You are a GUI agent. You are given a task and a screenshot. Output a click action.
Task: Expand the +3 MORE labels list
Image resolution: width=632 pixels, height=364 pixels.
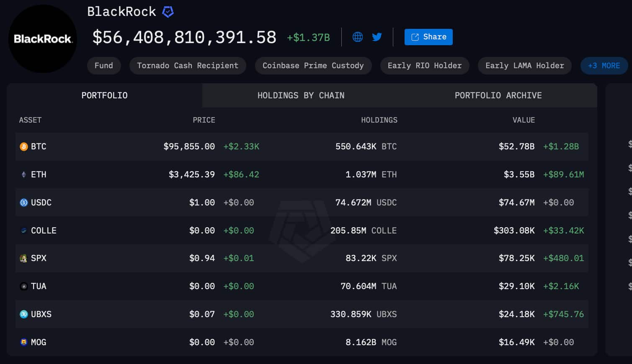[x=604, y=65]
